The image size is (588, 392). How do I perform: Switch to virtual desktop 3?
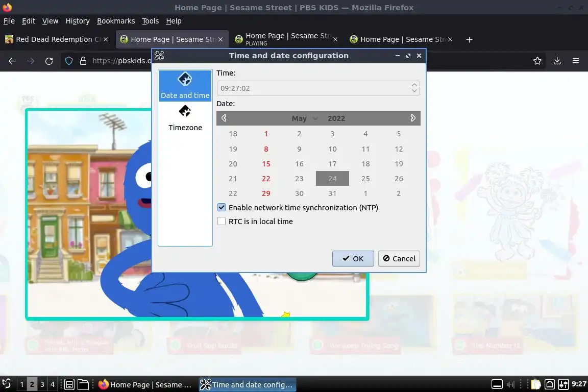tap(42, 384)
